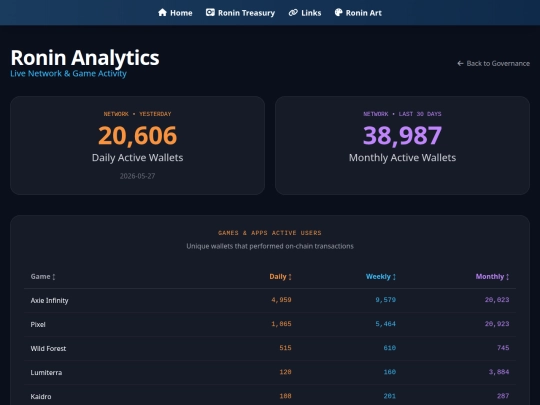Click the sort arrows next to Monthly
The image size is (540, 405).
tap(507, 277)
